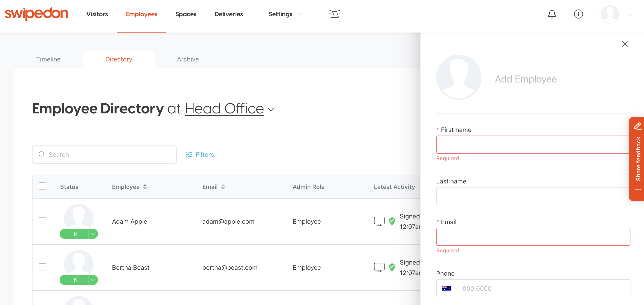The height and width of the screenshot is (305, 644).
Task: Open the Settings menu
Action: coord(280,14)
